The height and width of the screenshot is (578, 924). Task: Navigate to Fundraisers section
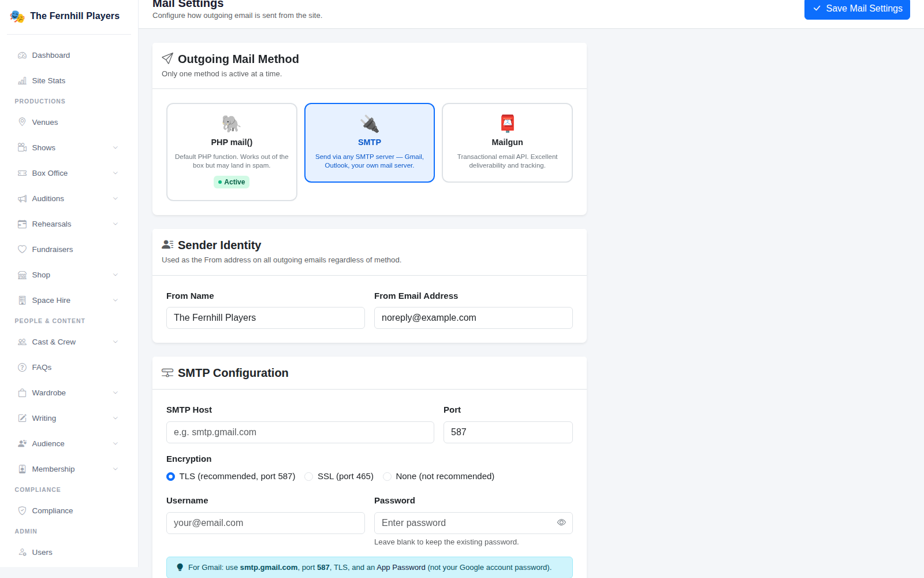tap(69, 250)
